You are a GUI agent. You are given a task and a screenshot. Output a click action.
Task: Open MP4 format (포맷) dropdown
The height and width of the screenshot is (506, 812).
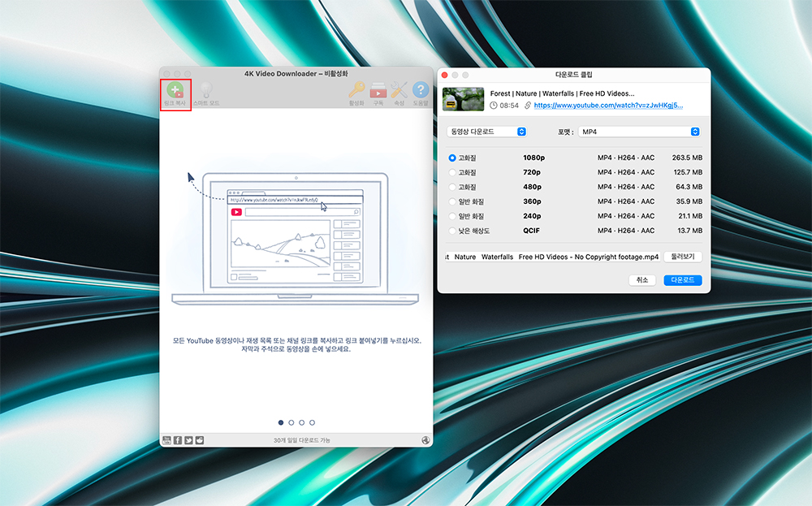coord(639,132)
